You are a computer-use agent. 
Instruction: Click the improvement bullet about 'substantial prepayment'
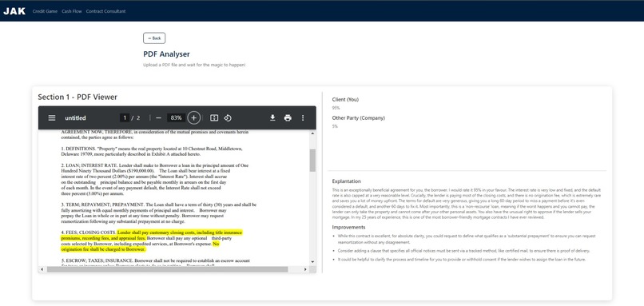466,239
